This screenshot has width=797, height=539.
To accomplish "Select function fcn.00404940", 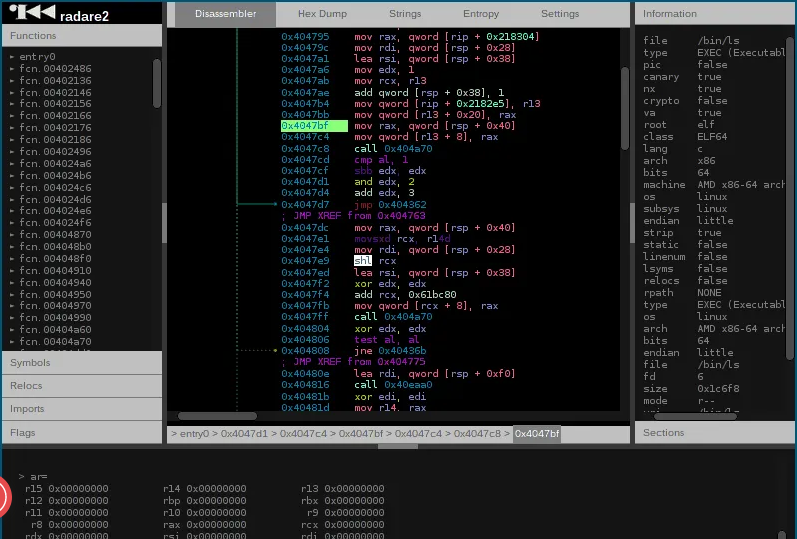I will click(x=55, y=283).
